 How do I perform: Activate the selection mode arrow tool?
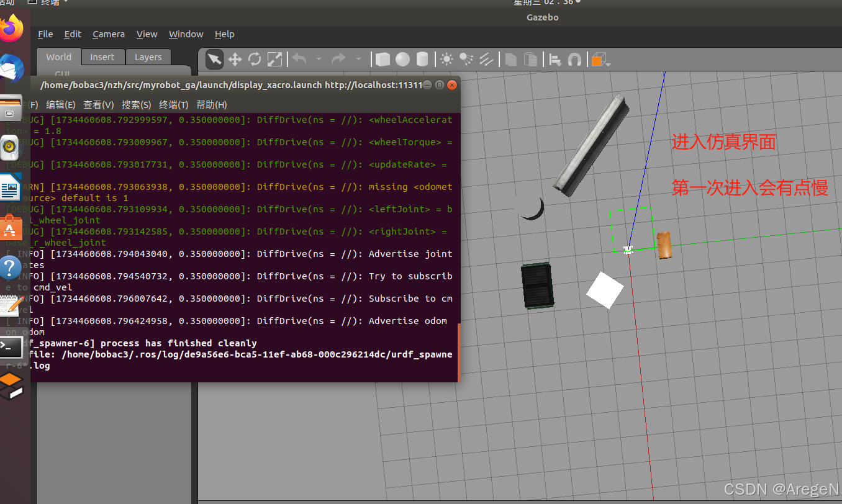pyautogui.click(x=214, y=59)
